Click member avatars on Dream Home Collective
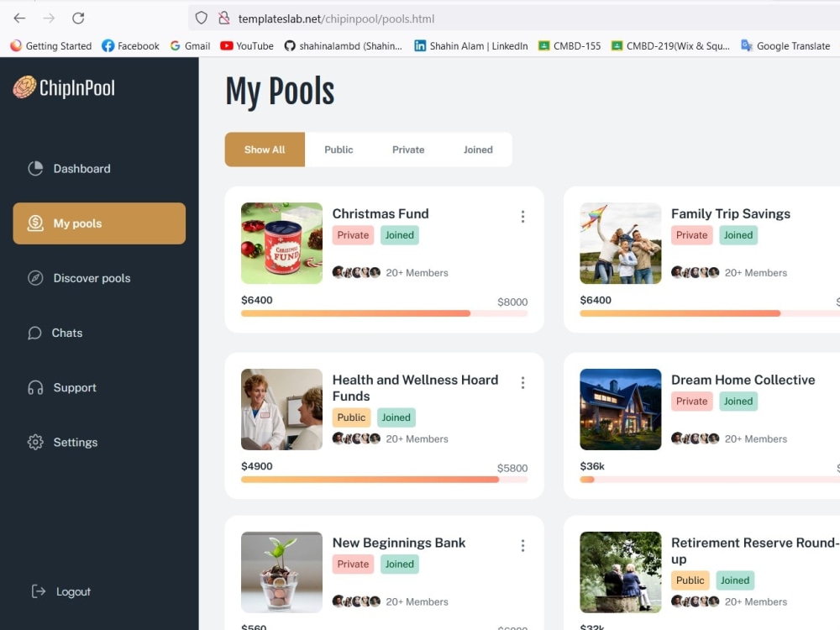The image size is (840, 630). click(x=695, y=438)
